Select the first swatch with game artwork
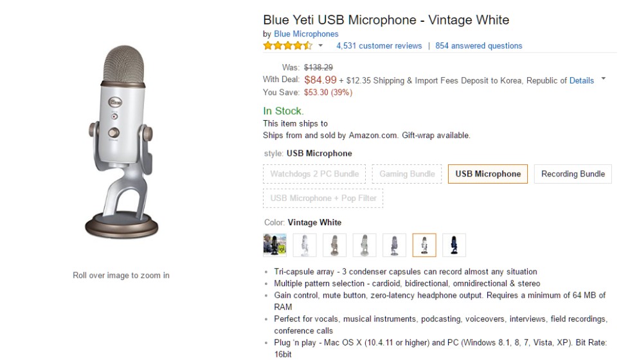This screenshot has width=630, height=364. (274, 245)
